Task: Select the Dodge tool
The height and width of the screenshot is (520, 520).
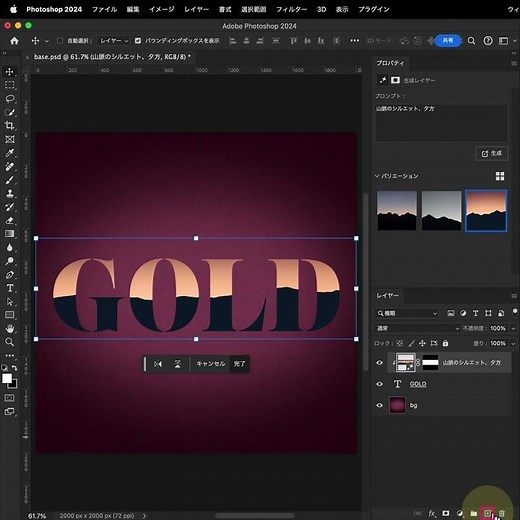Action: [9, 261]
